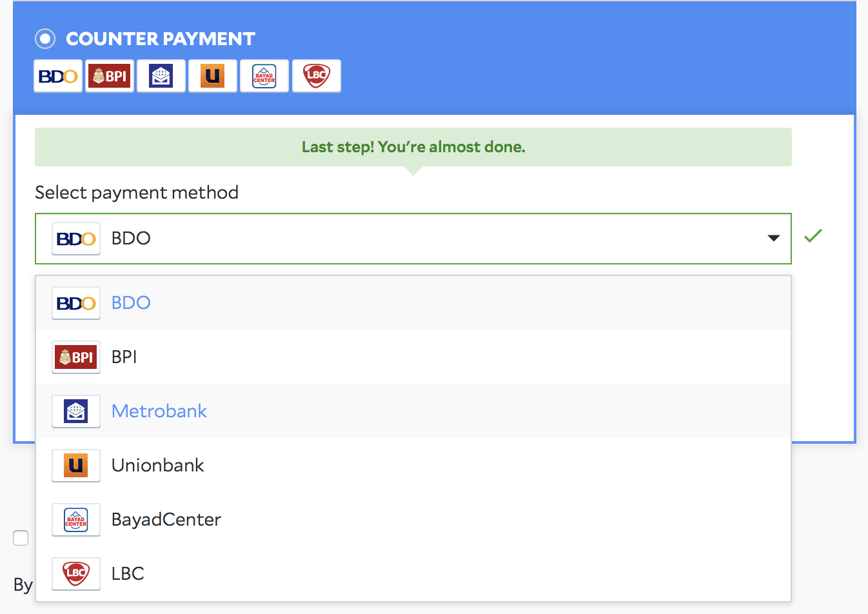Click the Metrobank logo in header row
Viewport: 868px width, 614px height.
pyautogui.click(x=161, y=76)
